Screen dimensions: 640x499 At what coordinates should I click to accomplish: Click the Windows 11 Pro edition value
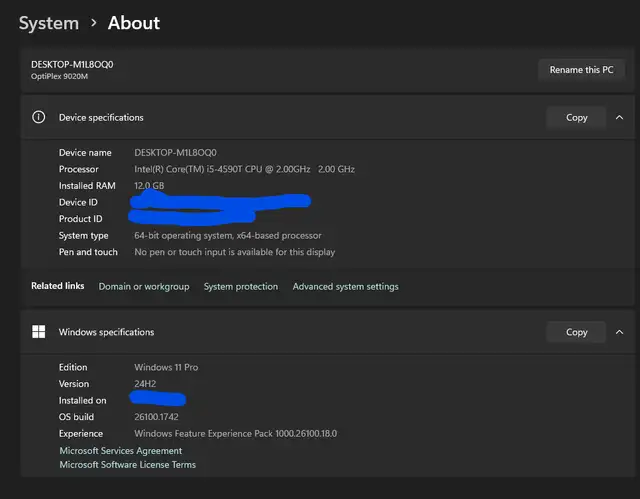click(x=166, y=367)
